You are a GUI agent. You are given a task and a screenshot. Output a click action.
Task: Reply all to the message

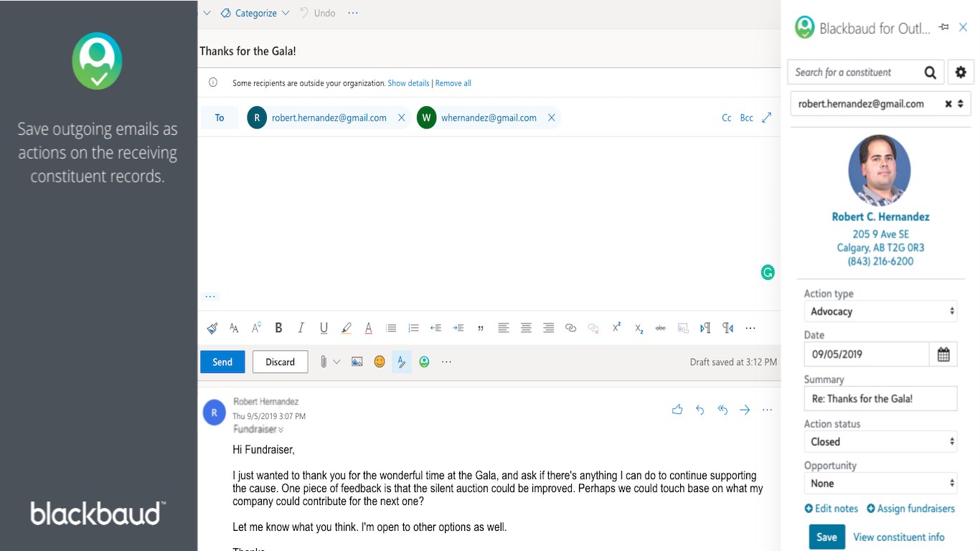click(x=722, y=410)
